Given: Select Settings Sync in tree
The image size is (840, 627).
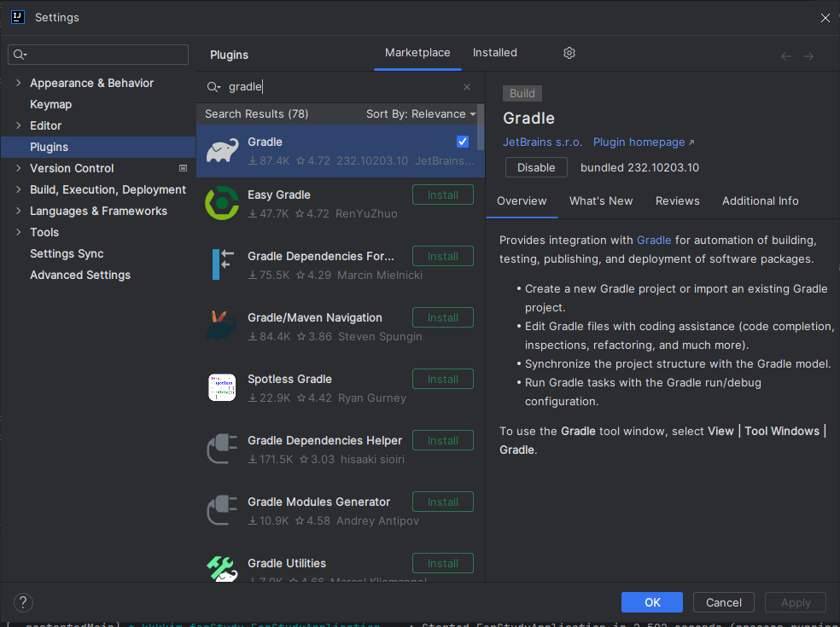Looking at the screenshot, I should point(67,253).
